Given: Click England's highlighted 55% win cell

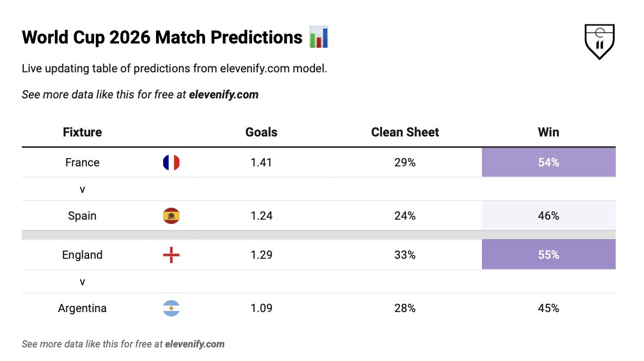Looking at the screenshot, I should (x=548, y=254).
